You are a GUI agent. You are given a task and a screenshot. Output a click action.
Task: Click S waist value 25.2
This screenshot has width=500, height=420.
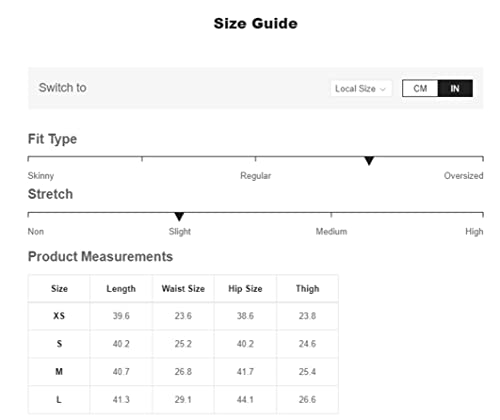pyautogui.click(x=183, y=344)
